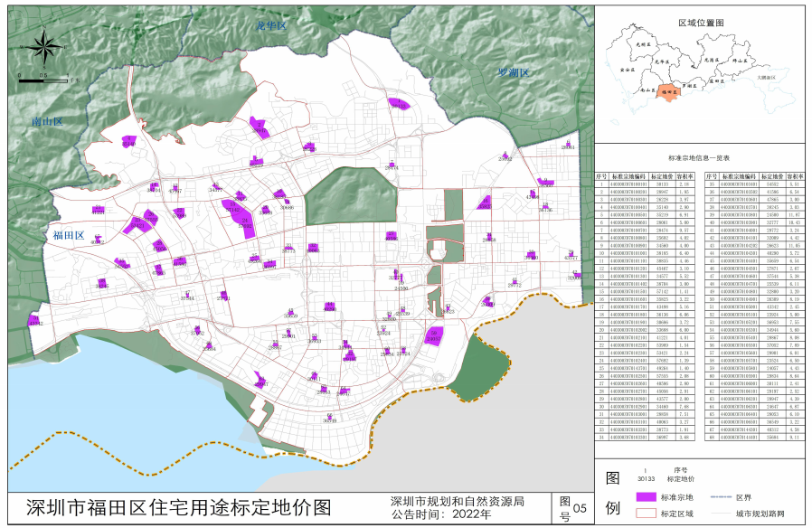Click the 公告时间 2022年 date text
The image size is (812, 528).
441,514
